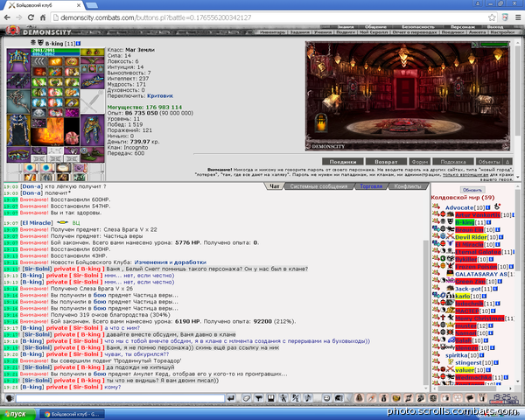This screenshot has height=420, width=525.
Task: Click the chat message input field
Action: tap(120, 398)
